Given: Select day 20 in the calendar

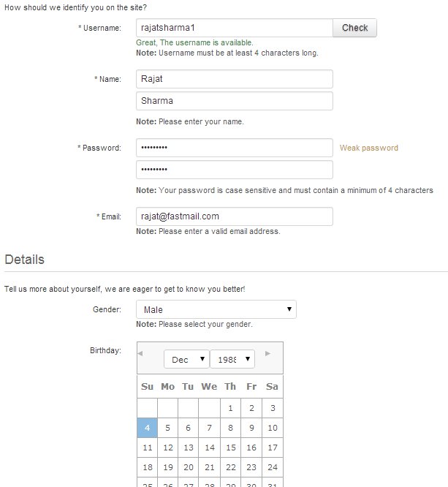Looking at the screenshot, I should coord(189,467).
